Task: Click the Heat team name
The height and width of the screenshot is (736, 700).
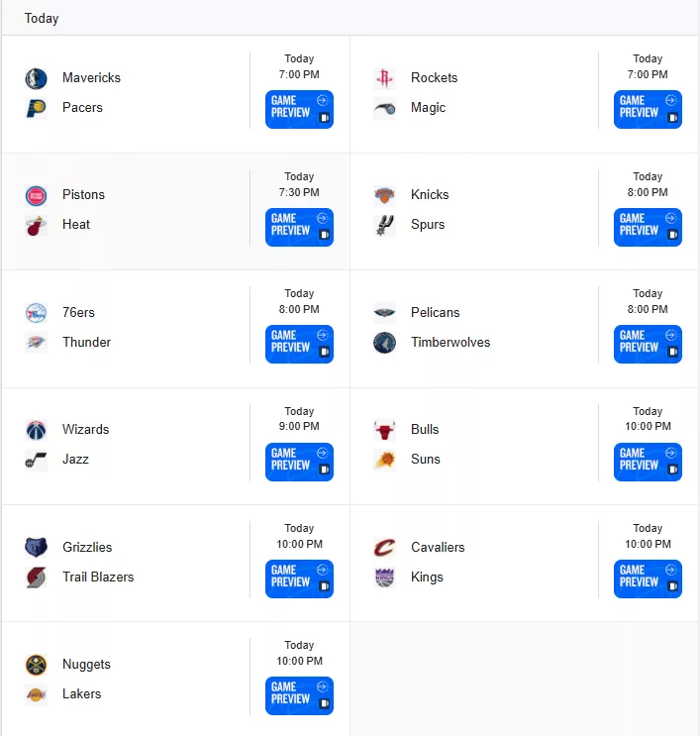Action: coord(76,225)
